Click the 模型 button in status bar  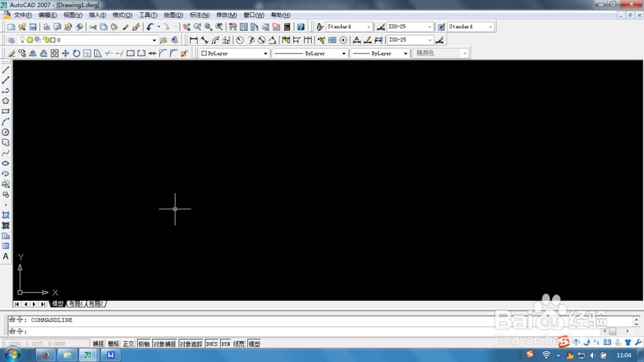pos(254,344)
